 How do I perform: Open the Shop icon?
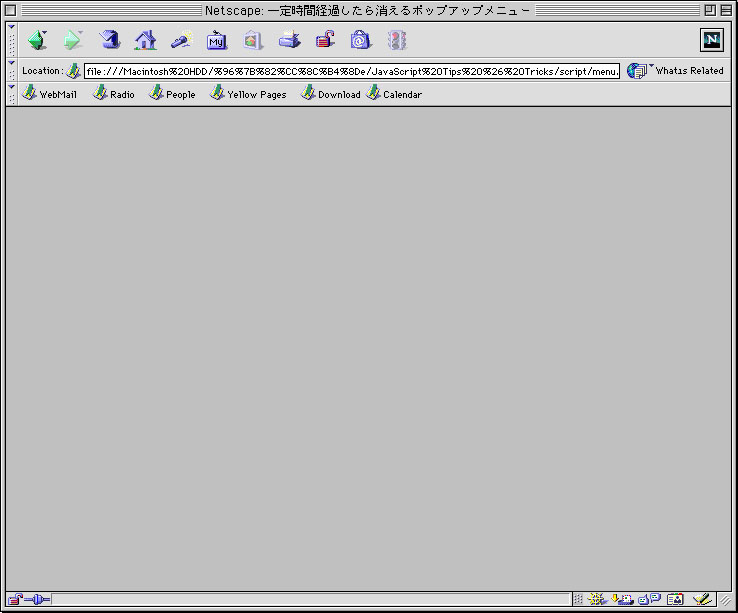coord(361,40)
